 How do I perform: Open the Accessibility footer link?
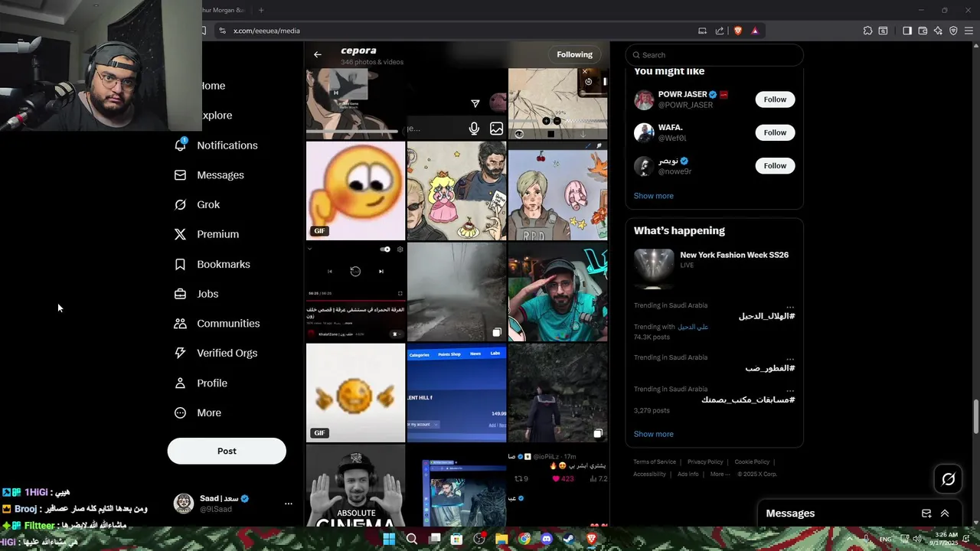point(649,474)
